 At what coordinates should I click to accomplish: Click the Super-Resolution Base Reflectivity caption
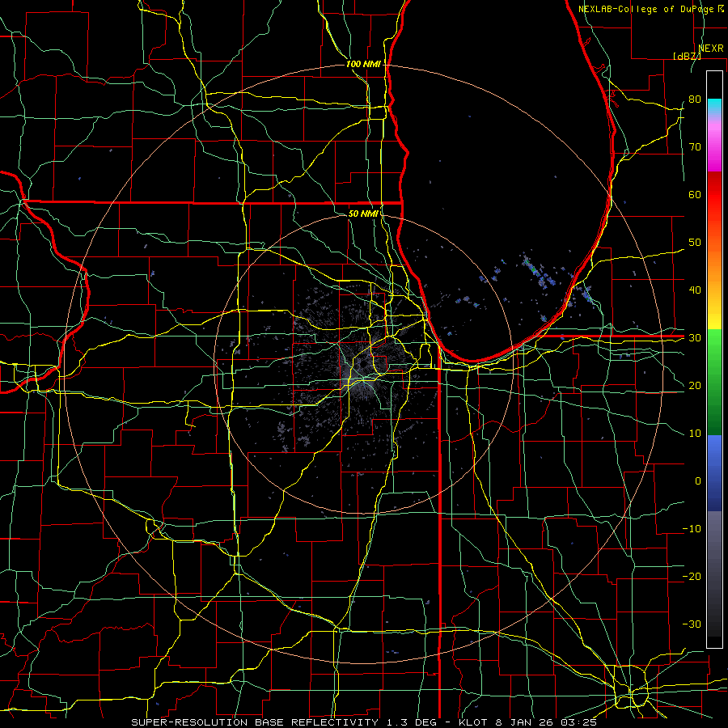pyautogui.click(x=363, y=722)
